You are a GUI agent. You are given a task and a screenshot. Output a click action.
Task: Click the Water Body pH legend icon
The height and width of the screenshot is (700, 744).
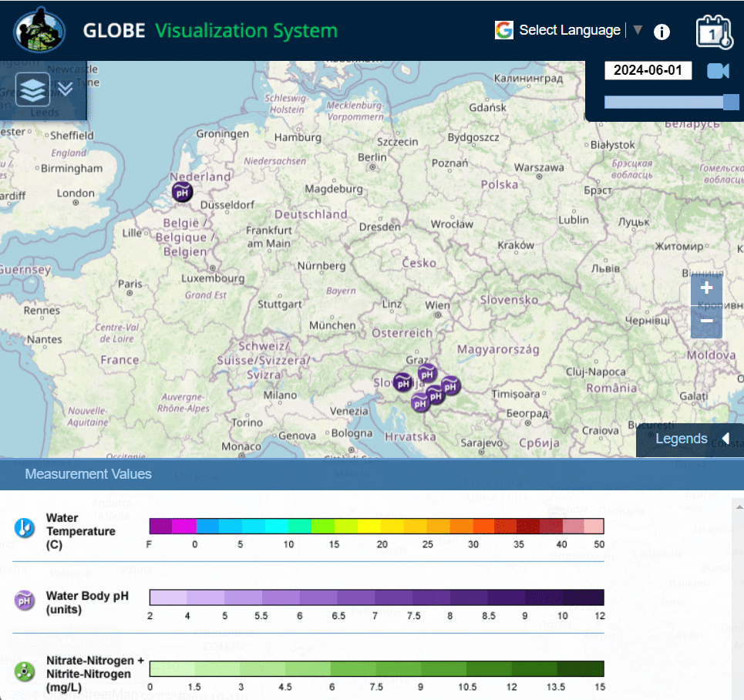25,600
